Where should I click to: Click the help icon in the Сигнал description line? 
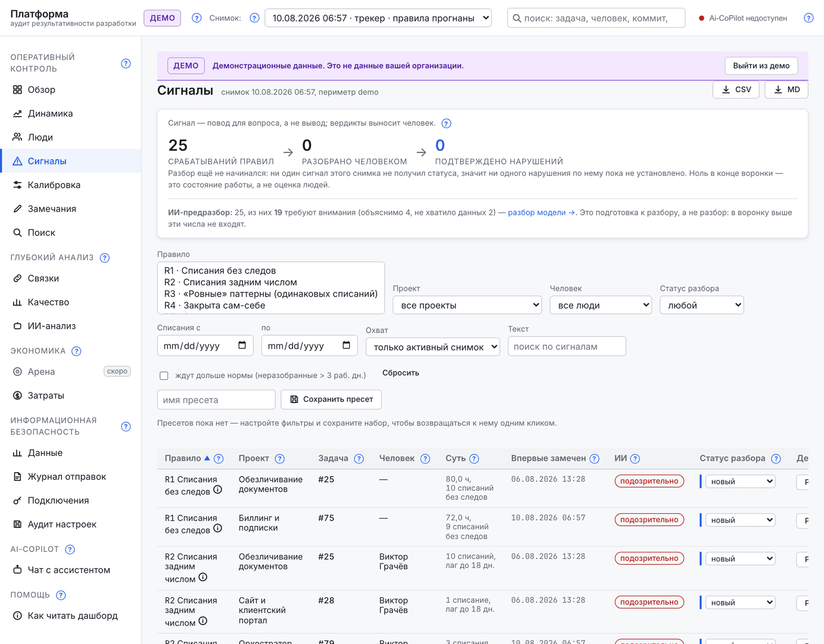[447, 123]
